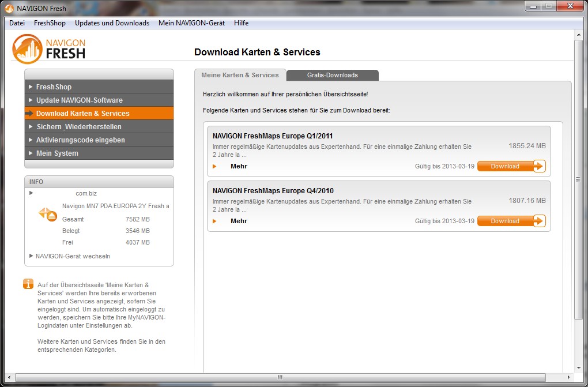Click Gültig bis date on Q4/2010 card
Viewport: 588px width, 387px height.
(444, 221)
